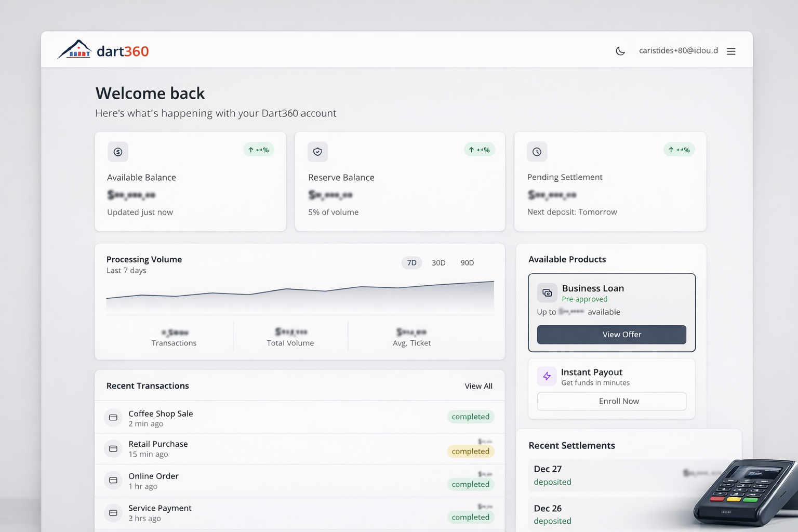The image size is (798, 532).
Task: Click the card icon beside Coffee Shop Sale
Action: (113, 417)
